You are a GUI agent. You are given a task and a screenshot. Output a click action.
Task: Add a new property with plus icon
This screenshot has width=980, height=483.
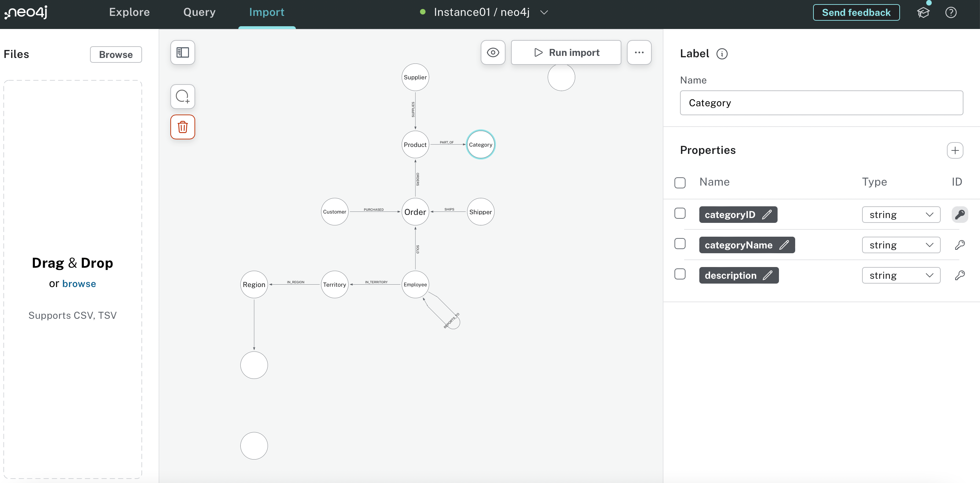coord(955,150)
